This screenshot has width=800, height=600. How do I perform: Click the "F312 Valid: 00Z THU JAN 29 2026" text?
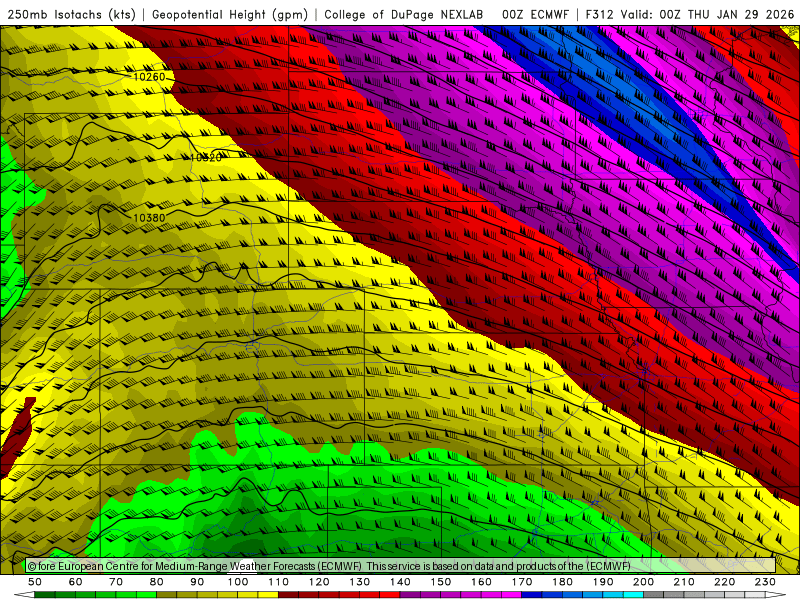click(690, 15)
